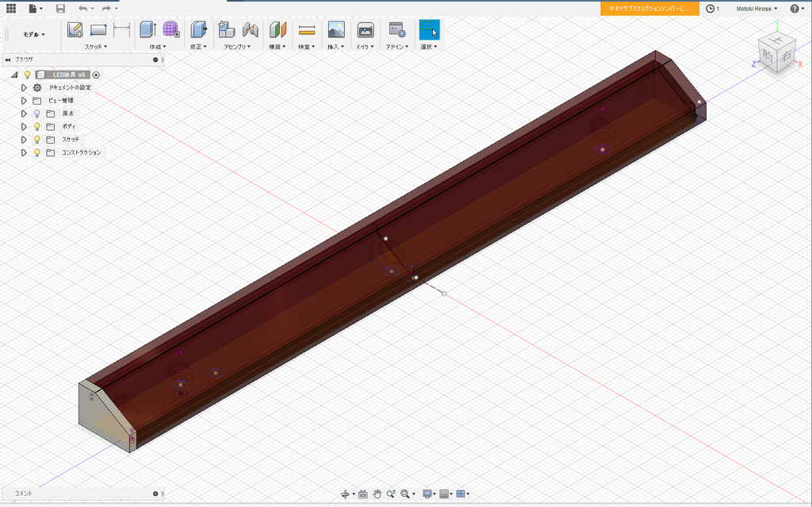Open the Help question mark icon
Image resolution: width=812 pixels, height=507 pixels.
(x=795, y=8)
